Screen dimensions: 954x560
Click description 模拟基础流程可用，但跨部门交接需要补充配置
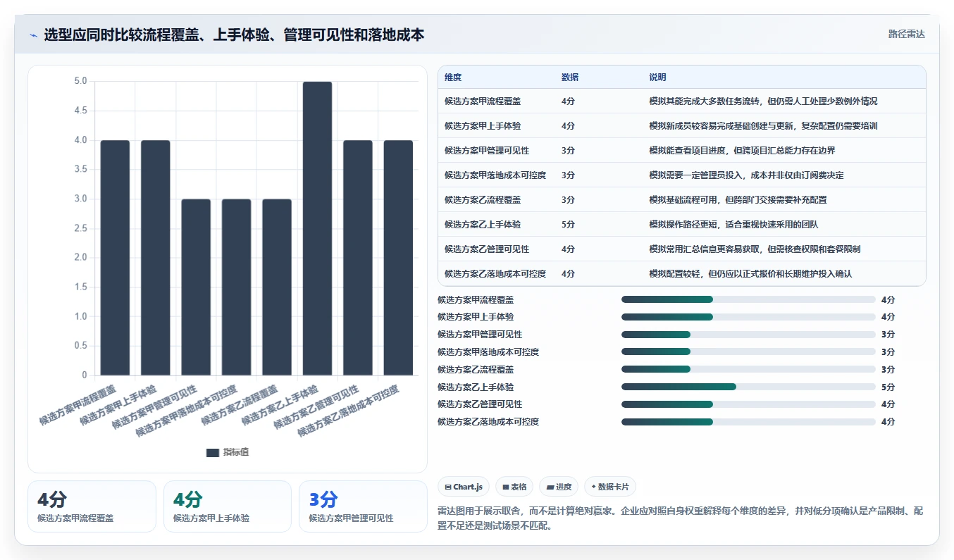tap(738, 200)
